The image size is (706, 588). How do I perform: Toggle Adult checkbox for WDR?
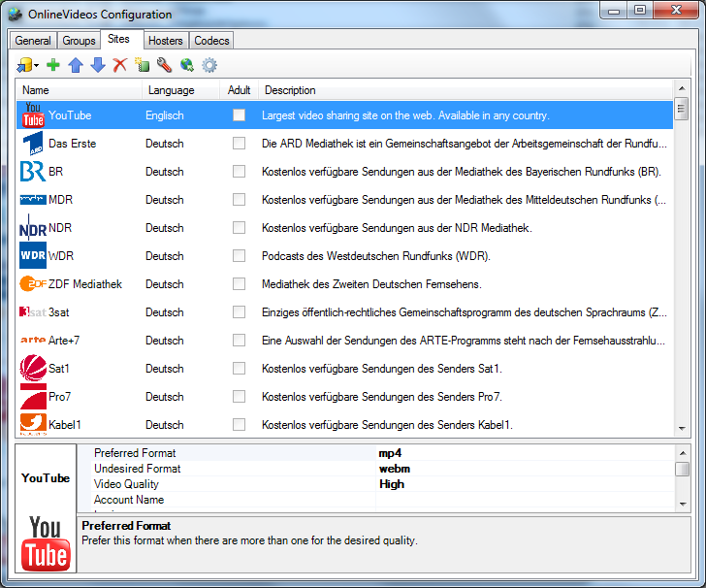click(x=240, y=256)
